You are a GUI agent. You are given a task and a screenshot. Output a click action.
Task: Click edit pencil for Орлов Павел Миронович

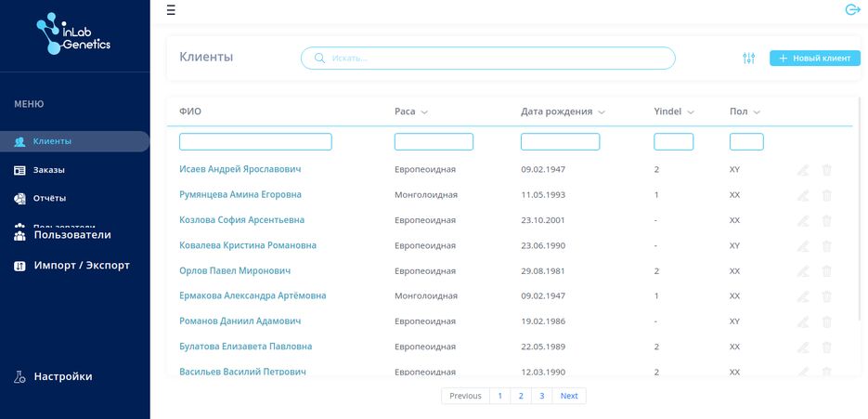coord(803,270)
